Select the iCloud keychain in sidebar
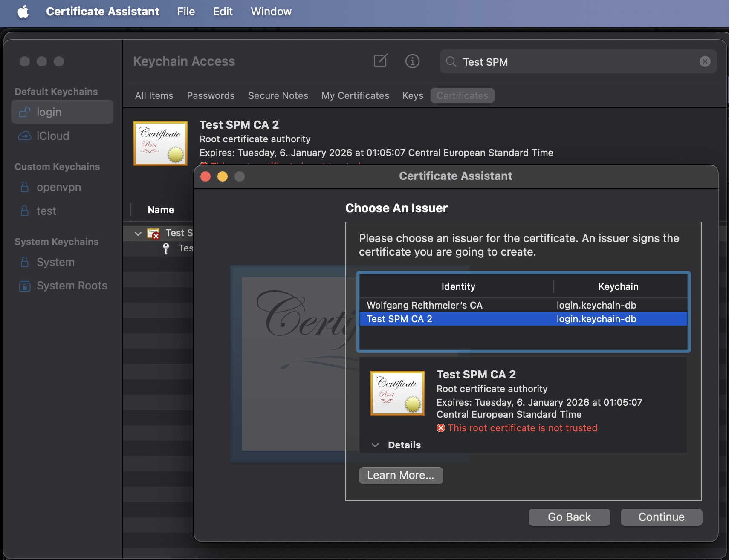This screenshot has width=729, height=560. 62,136
